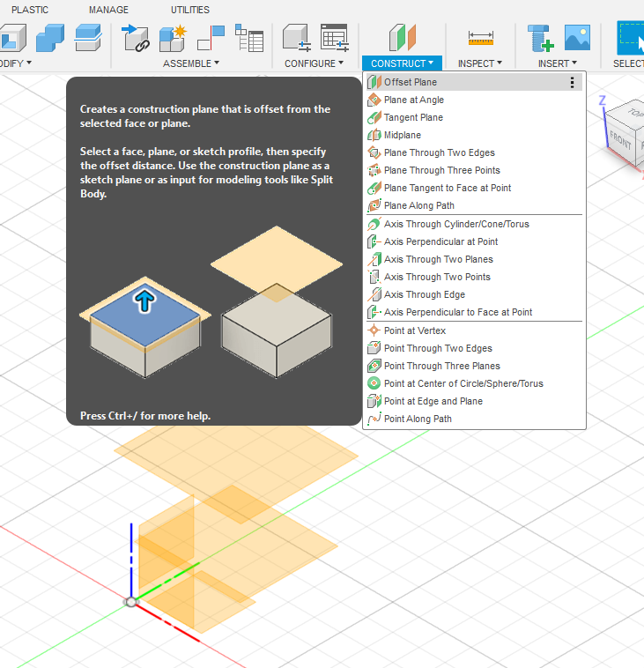Viewport: 644px width, 668px height.
Task: Choose Point at Vertex from the menu
Action: pos(414,330)
